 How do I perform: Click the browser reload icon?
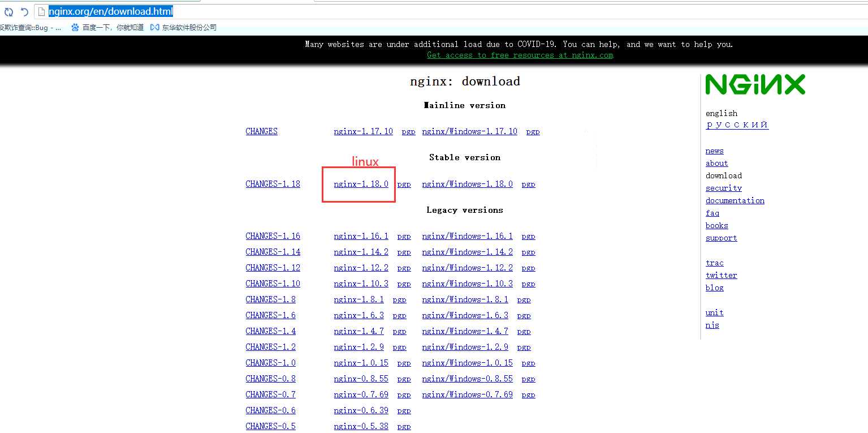tap(9, 11)
